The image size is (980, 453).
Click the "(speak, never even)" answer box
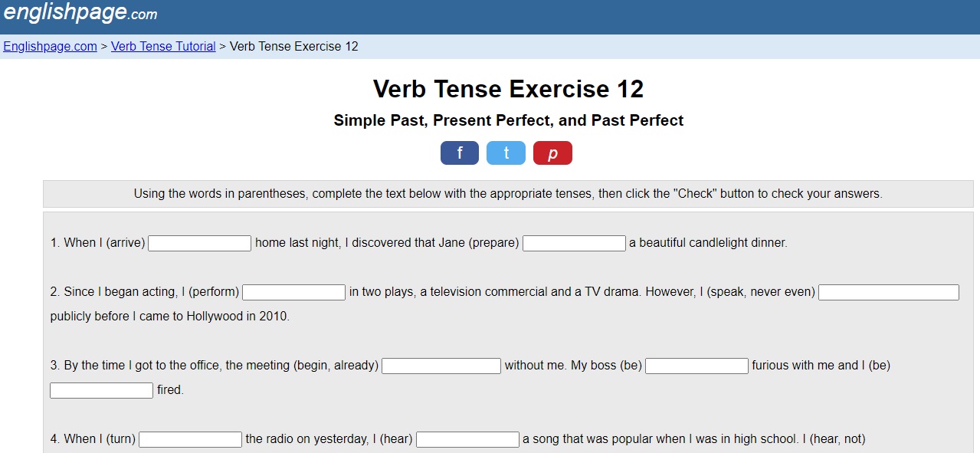click(888, 292)
